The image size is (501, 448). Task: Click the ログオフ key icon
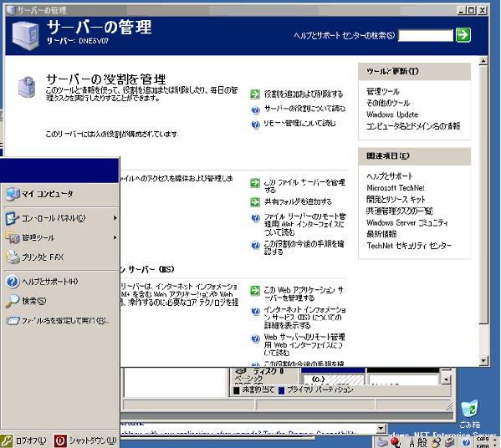(x=7, y=440)
